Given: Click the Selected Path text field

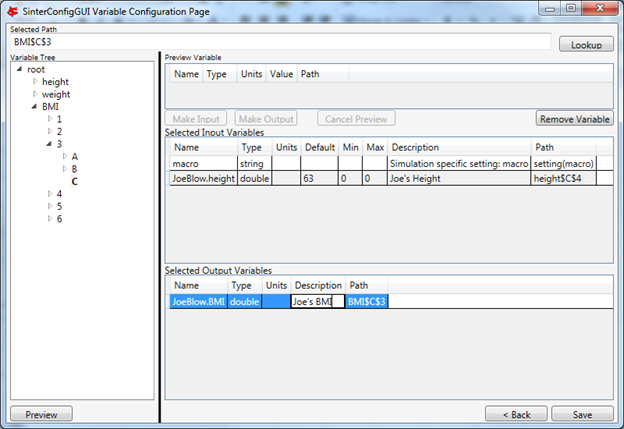Looking at the screenshot, I should point(280,44).
